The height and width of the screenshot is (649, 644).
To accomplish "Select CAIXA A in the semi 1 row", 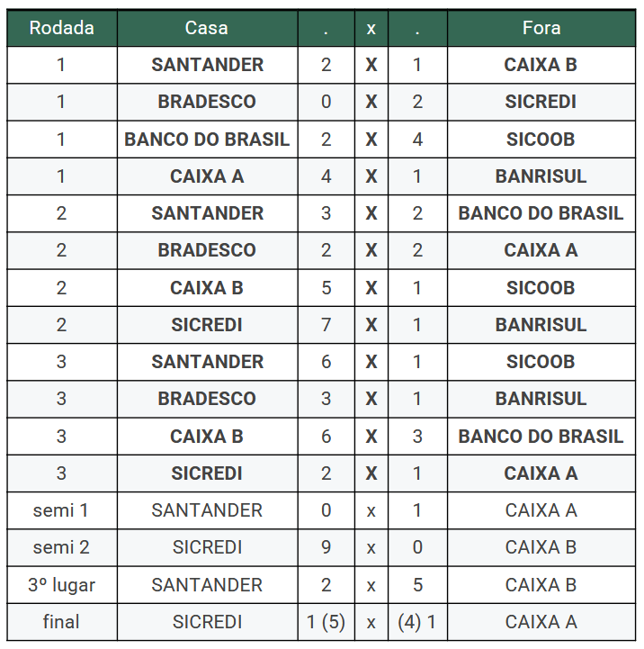I will pos(541,510).
